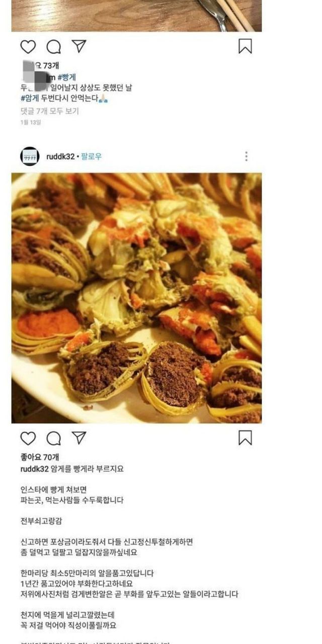Screen dimensions: 322x644
Task: Open the #빵게 hashtag
Action: click(66, 77)
